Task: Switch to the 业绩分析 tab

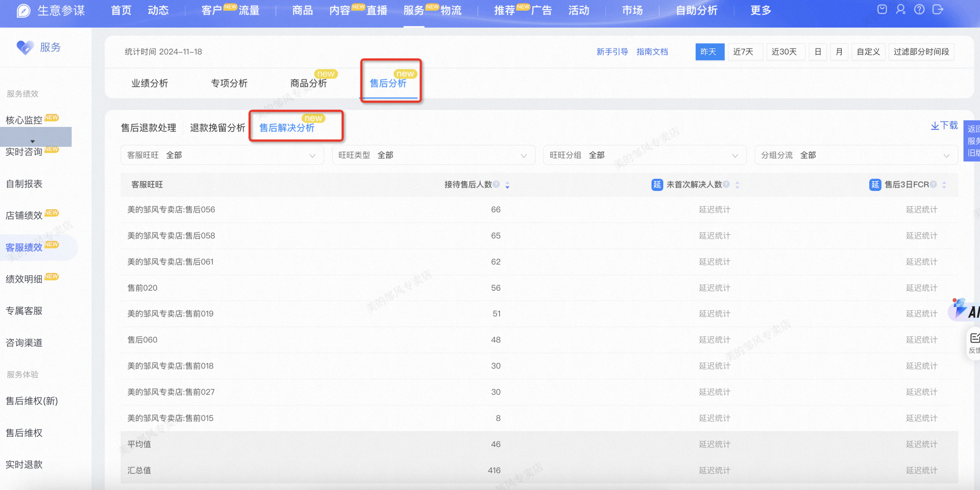Action: [x=150, y=83]
